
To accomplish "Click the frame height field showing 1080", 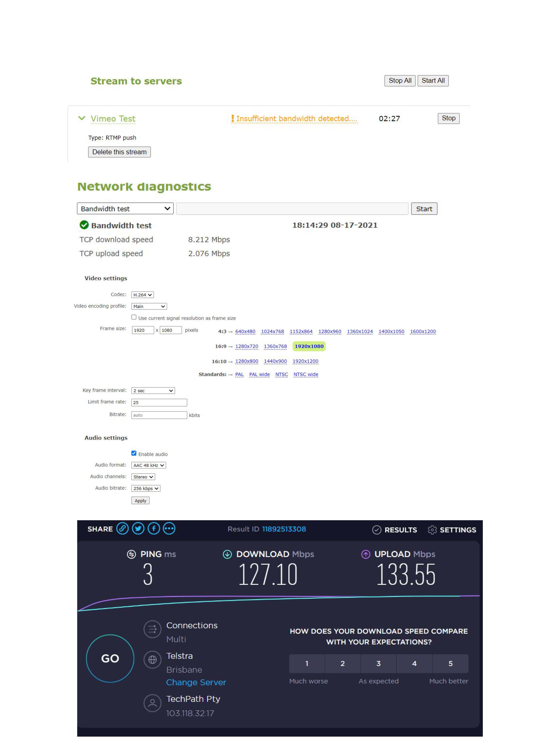I will 171,330.
